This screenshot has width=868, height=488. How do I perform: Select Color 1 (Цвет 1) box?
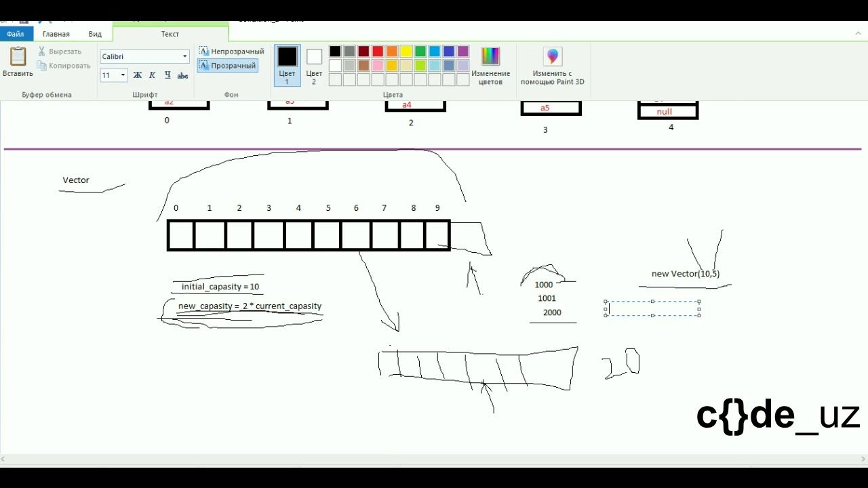click(287, 65)
